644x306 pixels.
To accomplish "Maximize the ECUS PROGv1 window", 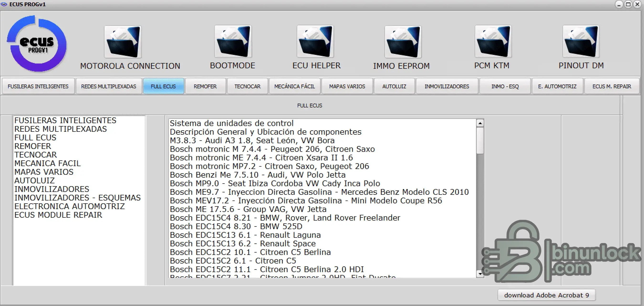I will (x=628, y=5).
